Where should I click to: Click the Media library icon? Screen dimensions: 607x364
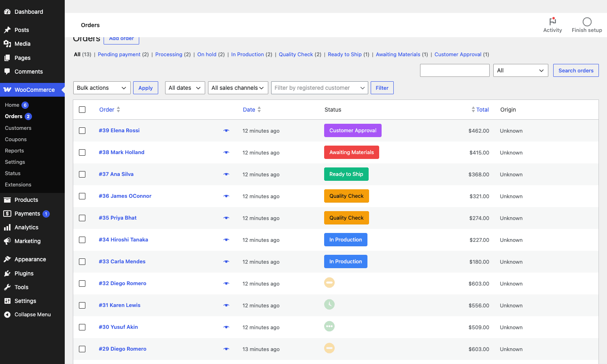click(x=7, y=44)
